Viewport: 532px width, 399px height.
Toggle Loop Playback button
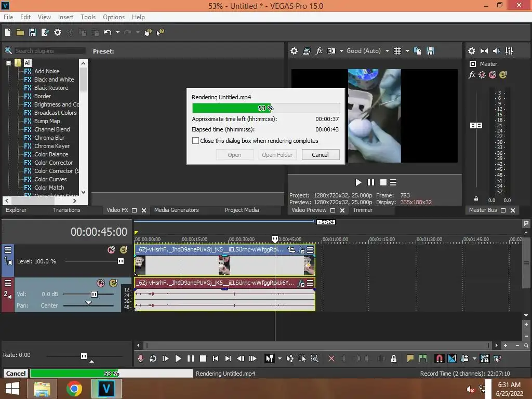click(153, 358)
